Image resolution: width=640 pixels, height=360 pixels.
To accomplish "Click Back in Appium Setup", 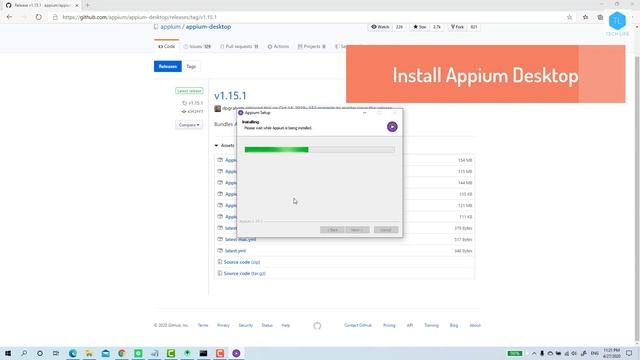I will pos(332,230).
